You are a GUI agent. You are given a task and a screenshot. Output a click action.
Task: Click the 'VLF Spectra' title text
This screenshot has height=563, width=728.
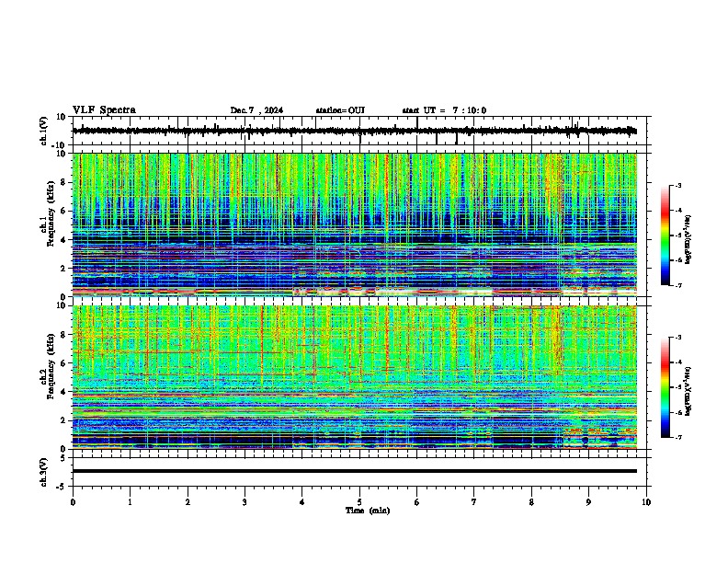pyautogui.click(x=104, y=110)
